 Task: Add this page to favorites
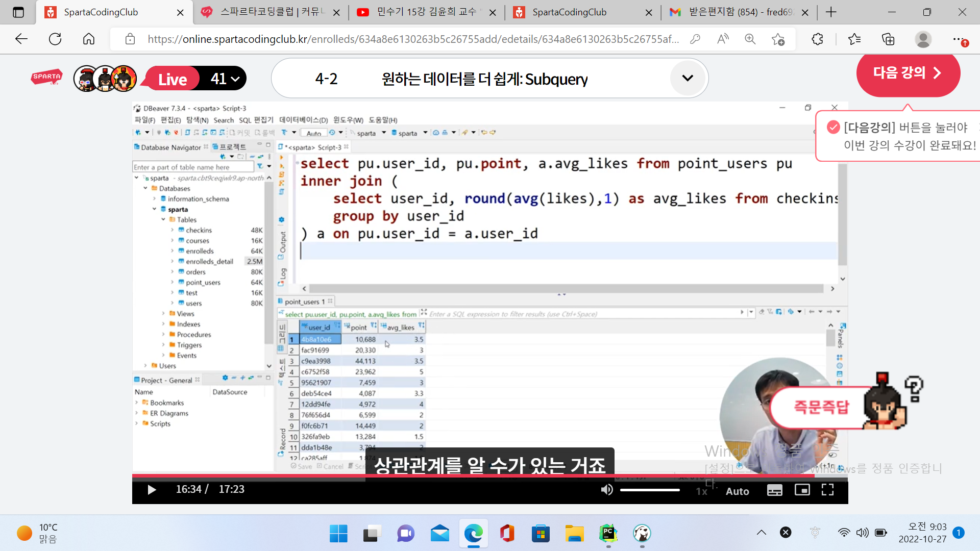(778, 39)
